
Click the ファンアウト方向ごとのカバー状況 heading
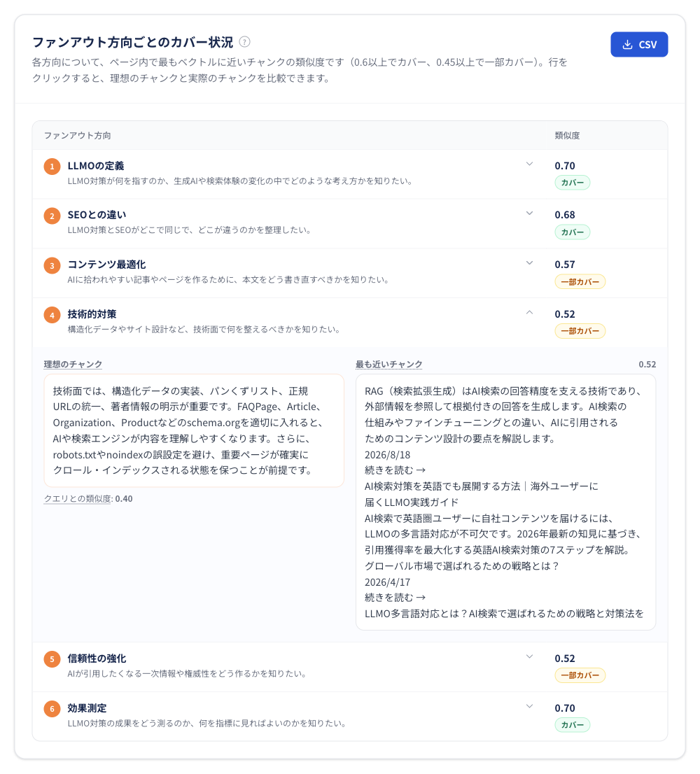coord(133,42)
